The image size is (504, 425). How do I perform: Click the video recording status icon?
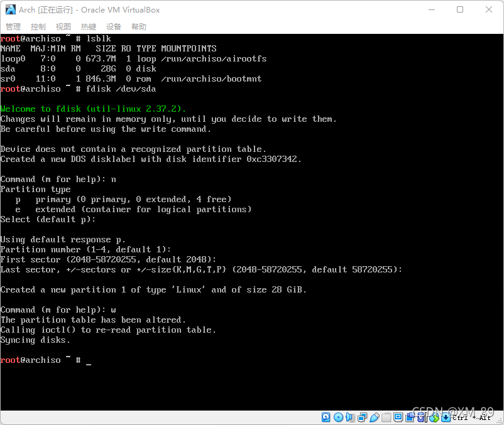point(410,417)
